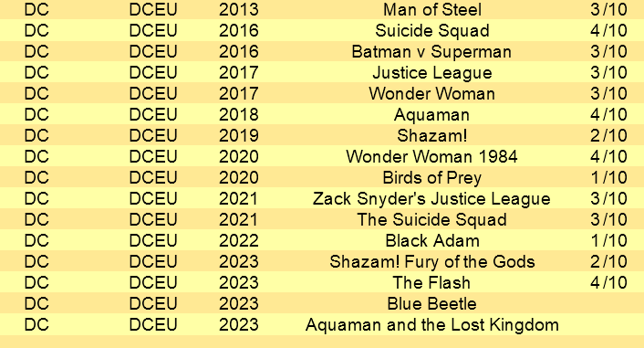Select the Wonder Woman title cell
Image resolution: width=644 pixels, height=348 pixels.
pos(431,93)
